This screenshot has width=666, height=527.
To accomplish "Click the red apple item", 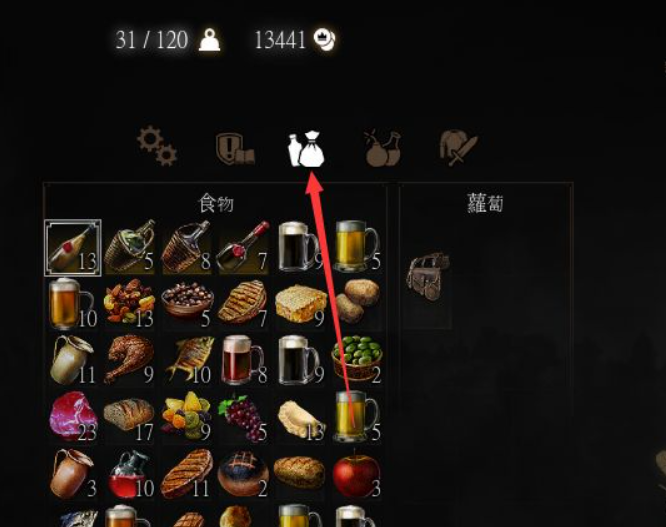I will point(357,474).
